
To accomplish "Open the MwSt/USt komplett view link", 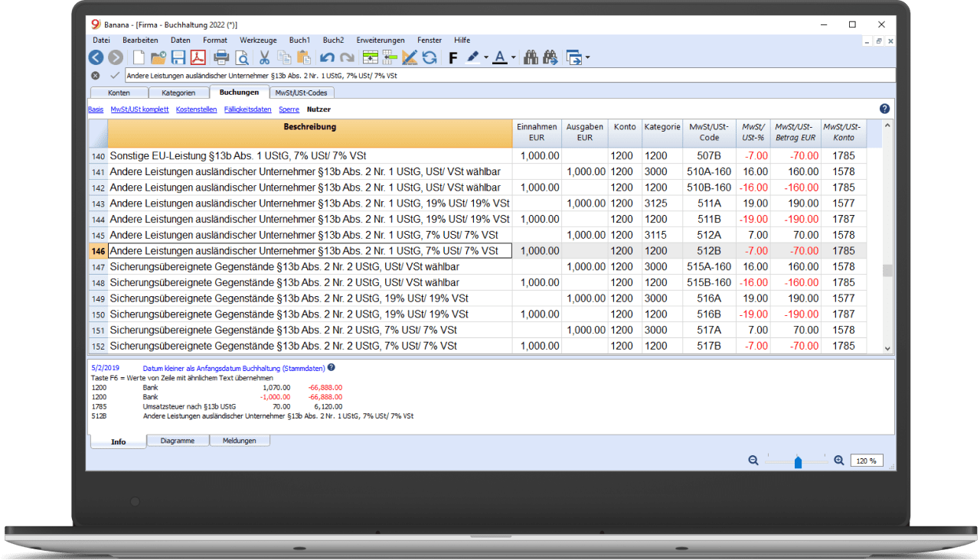I will (139, 109).
